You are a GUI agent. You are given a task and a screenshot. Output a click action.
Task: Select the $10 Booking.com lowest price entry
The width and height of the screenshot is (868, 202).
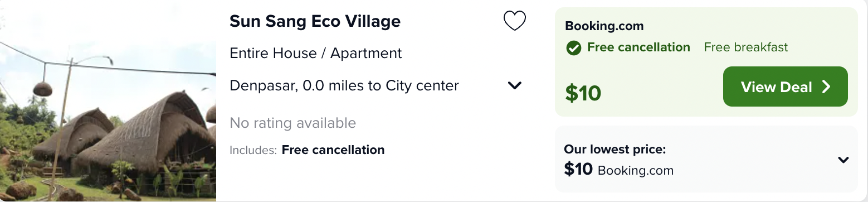(x=618, y=170)
